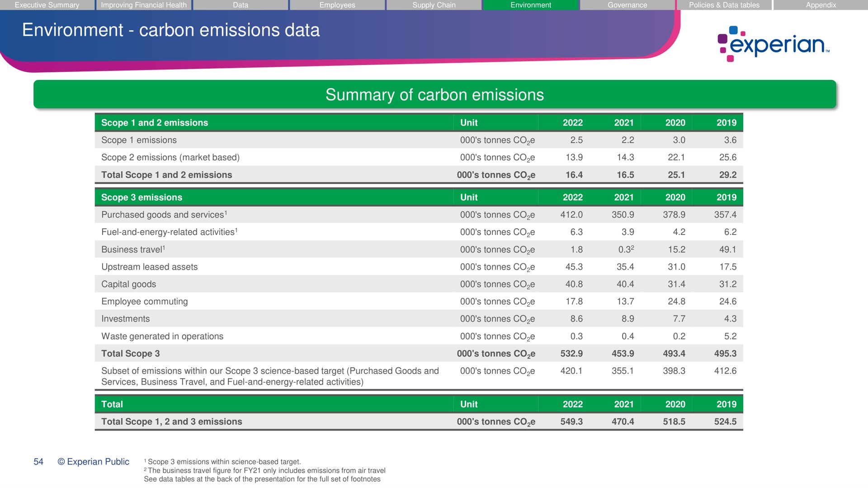The height and width of the screenshot is (488, 868).
Task: Click 2021 purchased goods value 350.9
Action: point(623,215)
